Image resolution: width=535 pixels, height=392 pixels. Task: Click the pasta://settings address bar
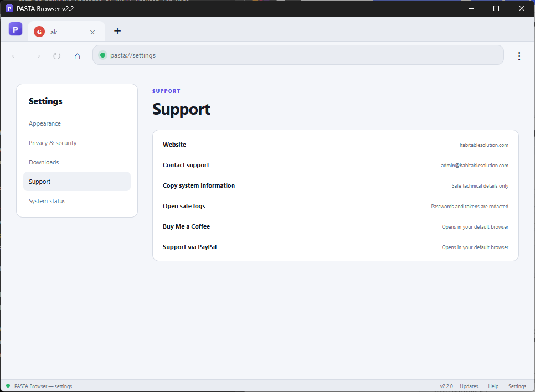tap(298, 55)
